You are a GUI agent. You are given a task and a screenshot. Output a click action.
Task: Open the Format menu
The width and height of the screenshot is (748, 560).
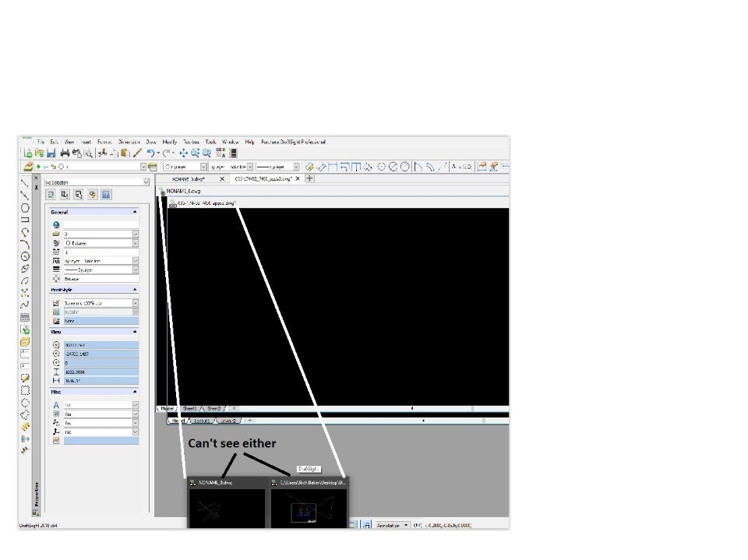click(104, 142)
